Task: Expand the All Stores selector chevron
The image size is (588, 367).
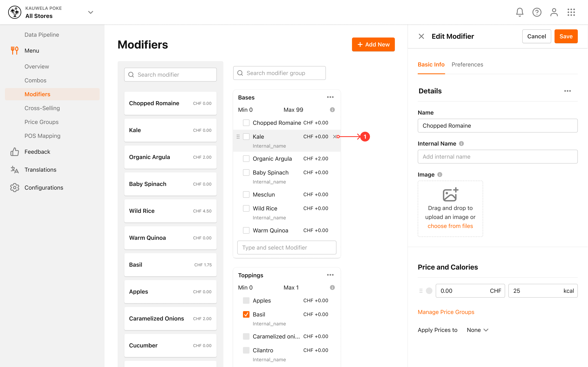Action: click(x=91, y=12)
